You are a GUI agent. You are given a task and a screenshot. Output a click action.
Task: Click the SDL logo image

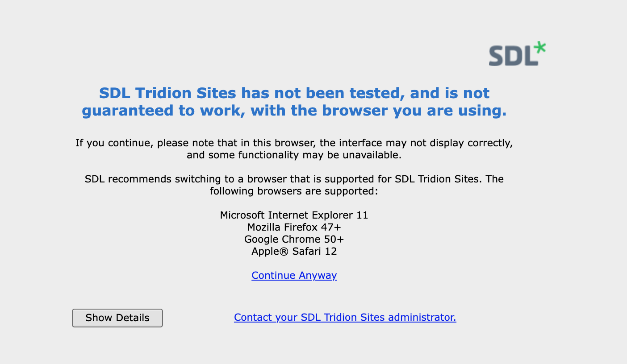(517, 54)
